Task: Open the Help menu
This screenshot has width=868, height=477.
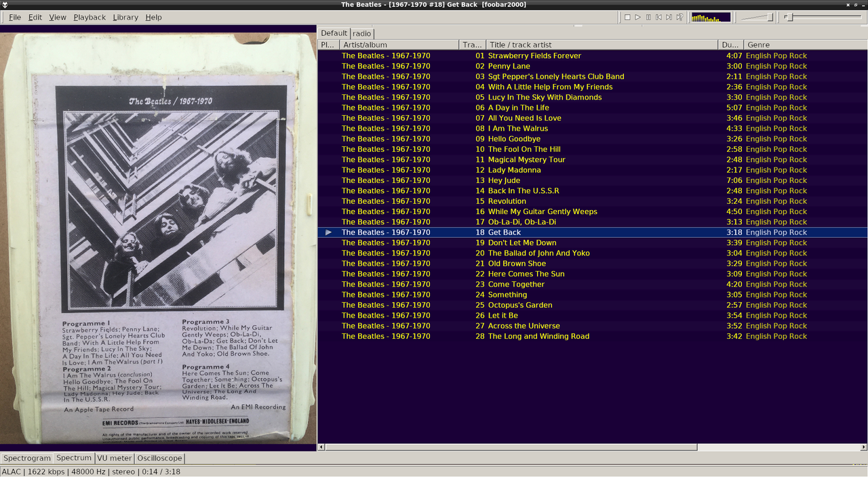Action: 154,17
